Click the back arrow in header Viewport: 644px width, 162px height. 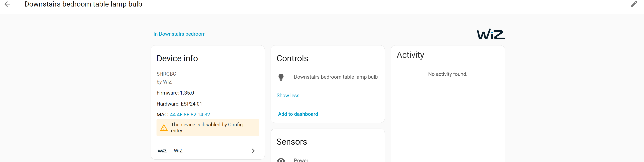coord(8,4)
